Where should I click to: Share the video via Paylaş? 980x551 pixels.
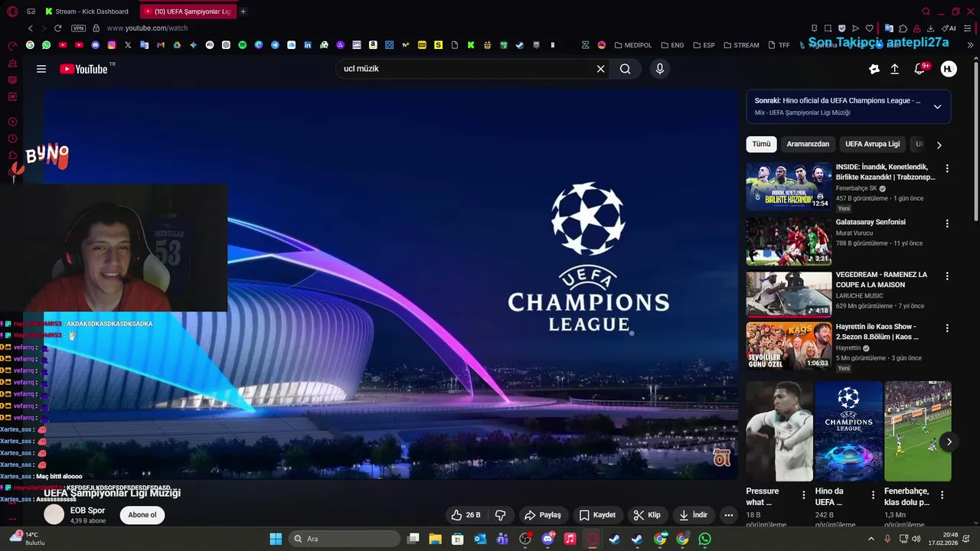(x=543, y=515)
